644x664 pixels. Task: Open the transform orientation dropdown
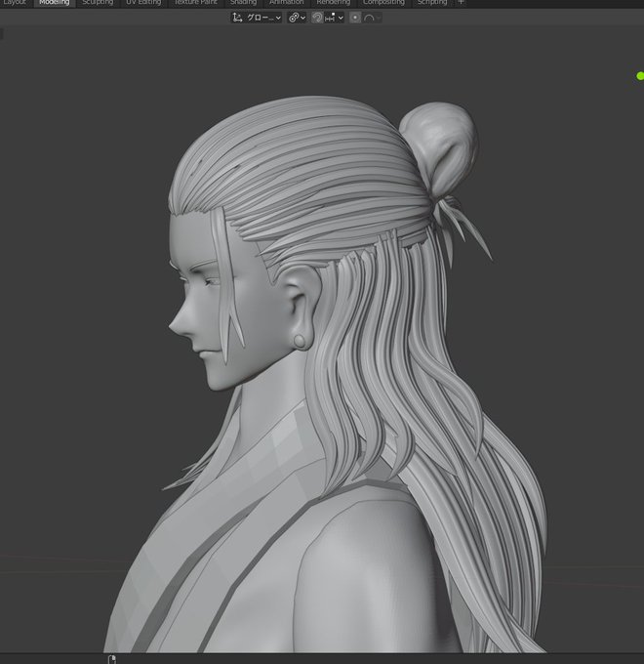pyautogui.click(x=257, y=18)
